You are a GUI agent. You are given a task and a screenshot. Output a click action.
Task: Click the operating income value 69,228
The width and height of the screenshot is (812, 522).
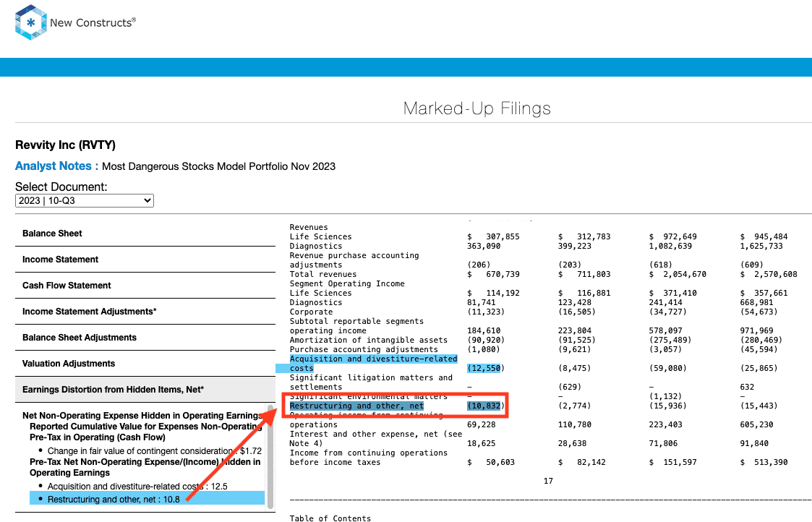tap(481, 424)
